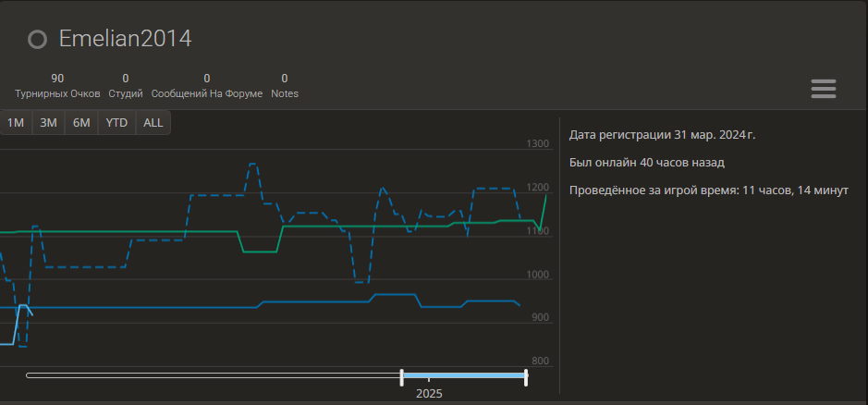Select the 6M chart range
The width and height of the screenshot is (868, 405).
tap(81, 122)
